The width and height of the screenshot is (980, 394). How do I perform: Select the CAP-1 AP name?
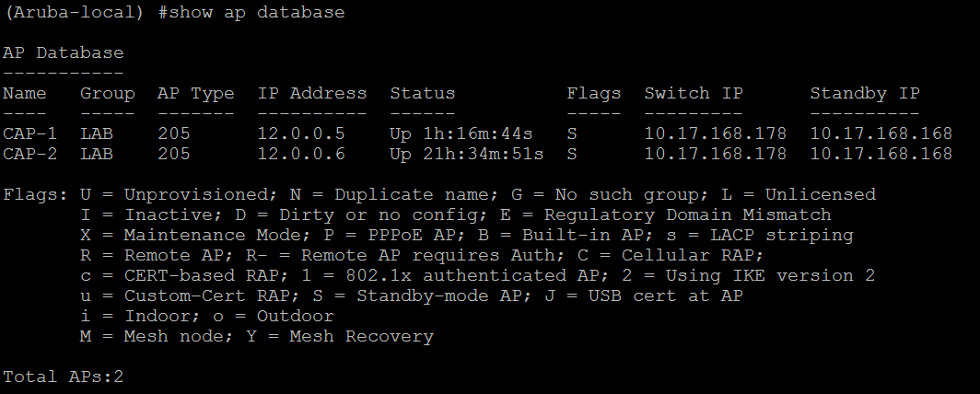30,133
